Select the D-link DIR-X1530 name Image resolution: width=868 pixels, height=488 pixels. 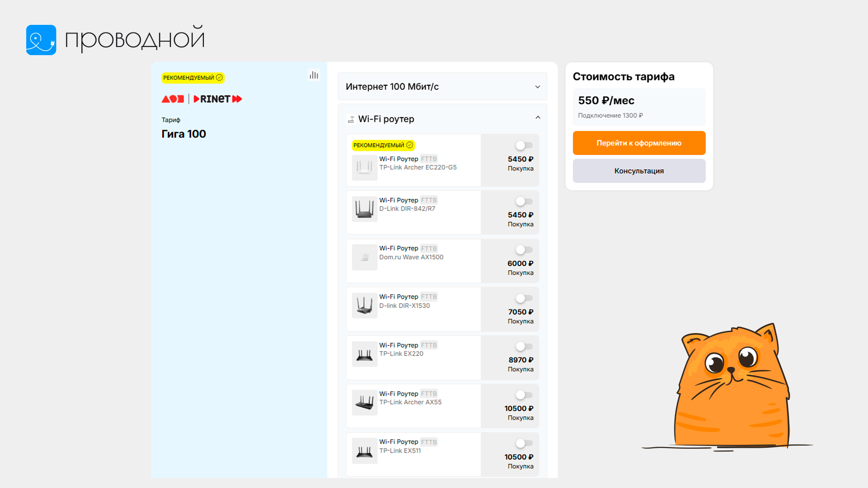(x=404, y=306)
